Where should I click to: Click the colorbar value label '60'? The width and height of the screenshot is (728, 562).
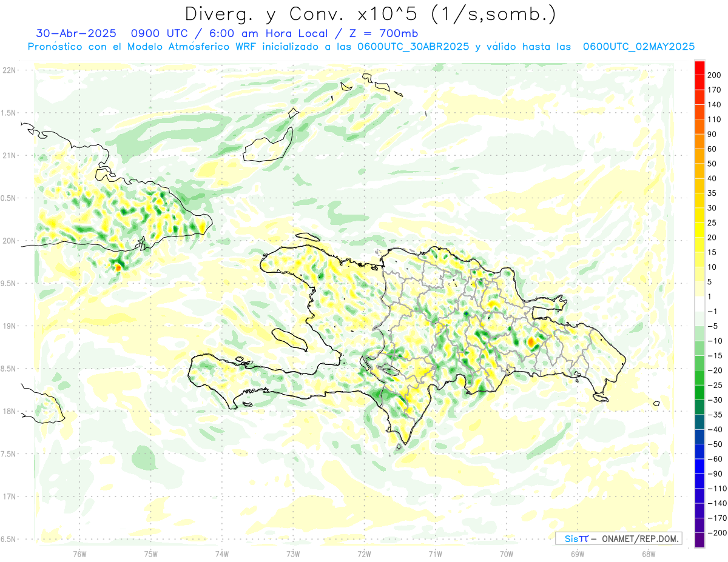713,149
